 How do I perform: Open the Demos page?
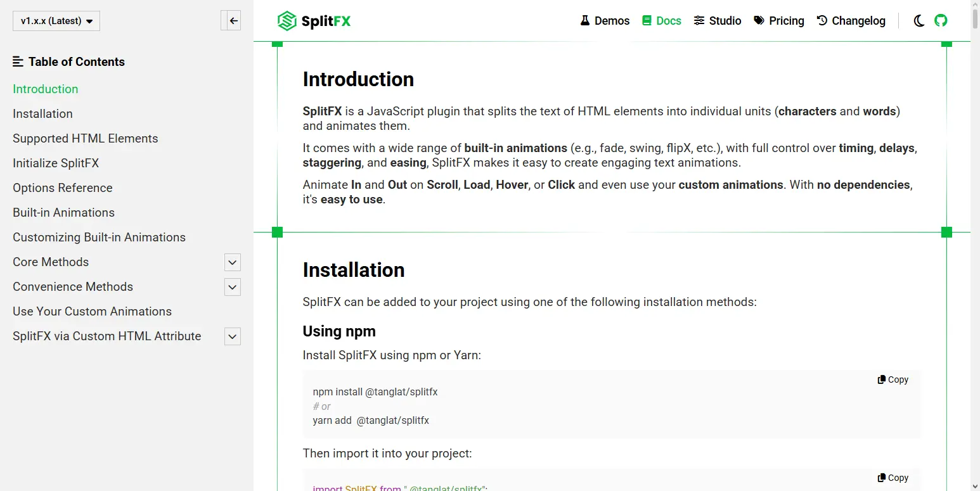tap(605, 21)
